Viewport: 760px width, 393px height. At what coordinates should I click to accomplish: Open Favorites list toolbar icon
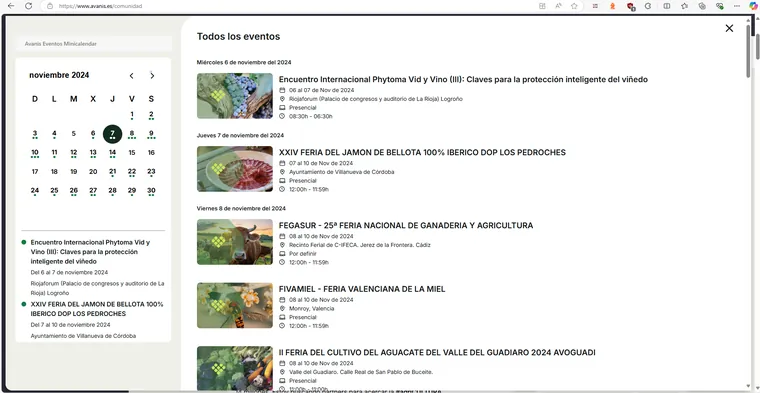[684, 6]
